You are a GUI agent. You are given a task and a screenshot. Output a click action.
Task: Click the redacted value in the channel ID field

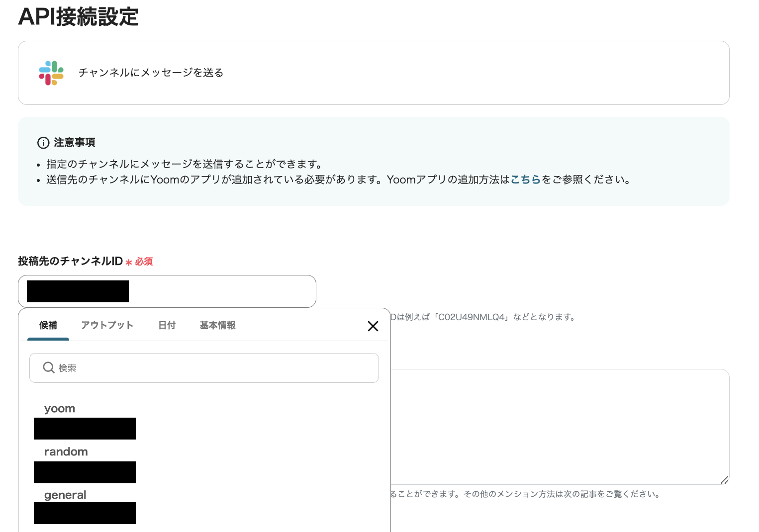[x=77, y=291]
